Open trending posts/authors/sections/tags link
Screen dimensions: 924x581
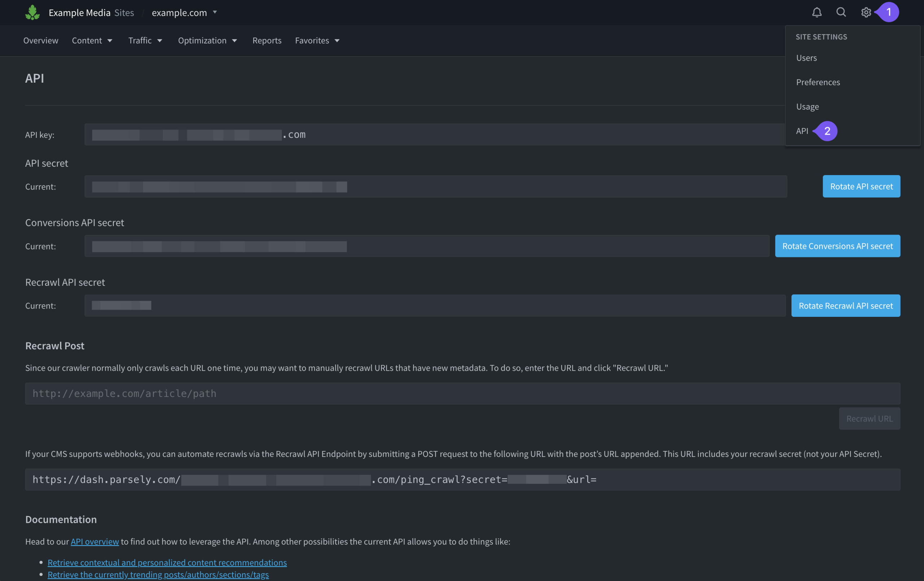[158, 575]
